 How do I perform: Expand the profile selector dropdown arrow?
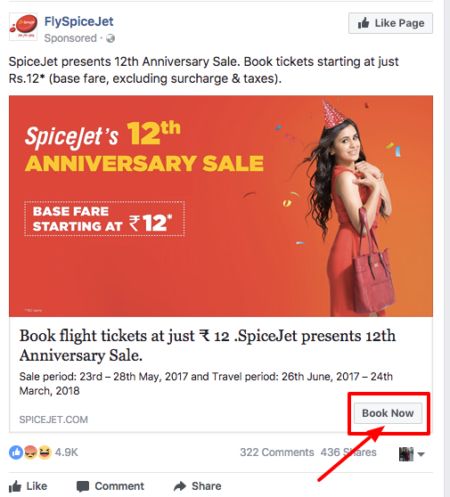click(x=421, y=454)
